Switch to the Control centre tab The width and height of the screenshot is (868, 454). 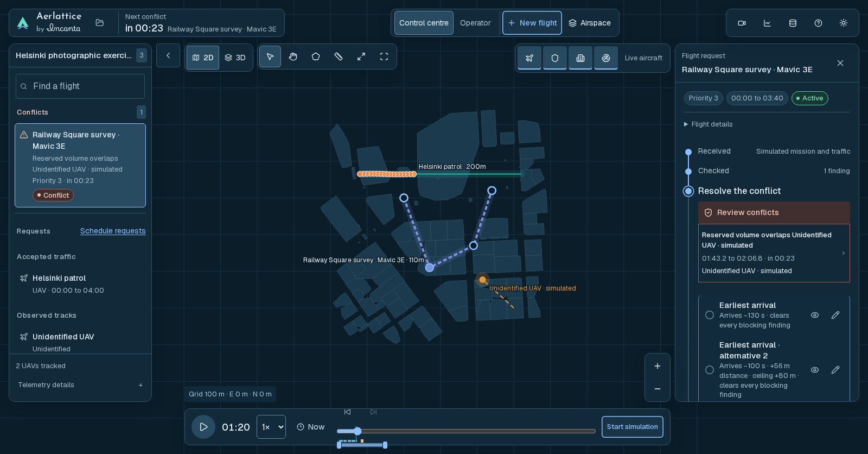coord(424,23)
